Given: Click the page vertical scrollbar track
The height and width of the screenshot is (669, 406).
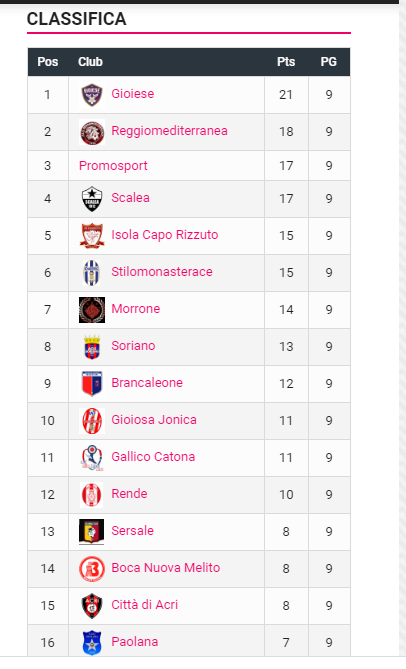Looking at the screenshot, I should (x=403, y=333).
